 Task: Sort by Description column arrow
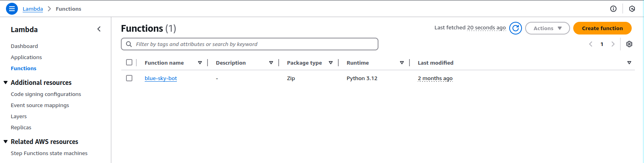point(271,63)
